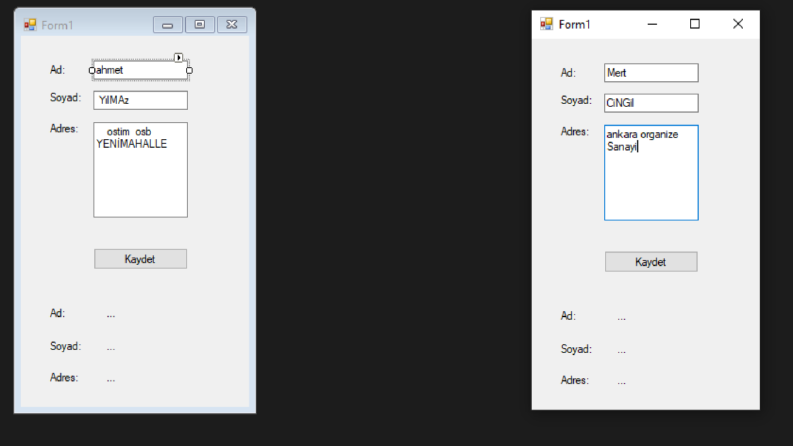The height and width of the screenshot is (446, 793).
Task: Click Kaydet button in left Form1
Action: point(141,259)
